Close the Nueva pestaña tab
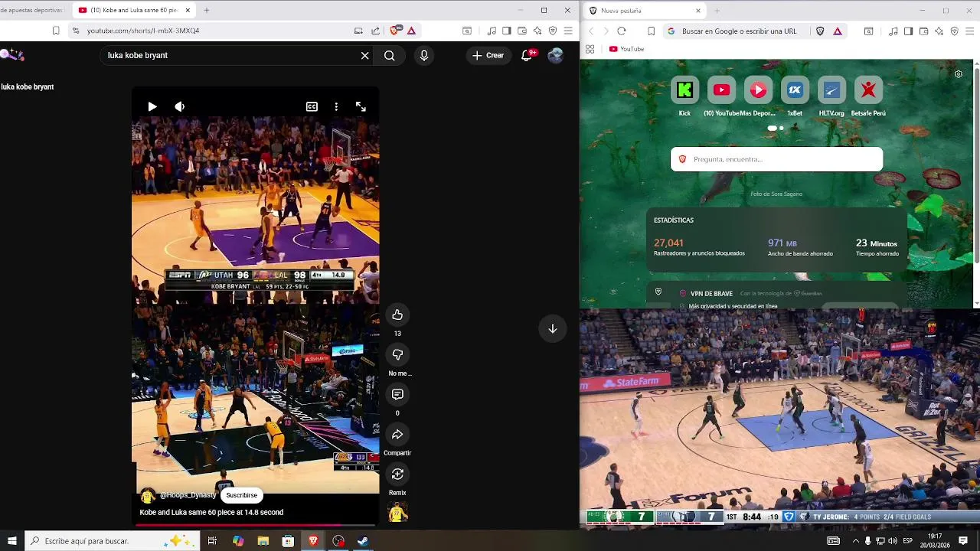Viewport: 980px width, 551px height. point(697,11)
